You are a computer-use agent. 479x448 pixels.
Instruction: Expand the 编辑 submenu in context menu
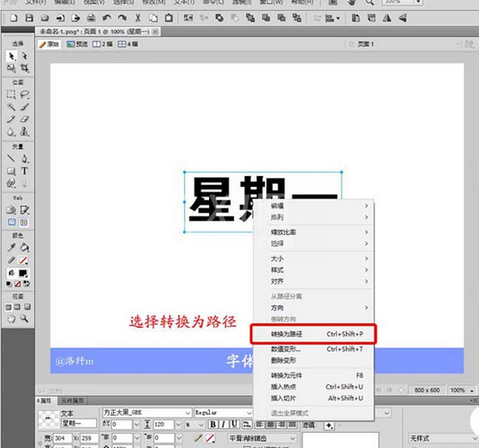[x=314, y=206]
